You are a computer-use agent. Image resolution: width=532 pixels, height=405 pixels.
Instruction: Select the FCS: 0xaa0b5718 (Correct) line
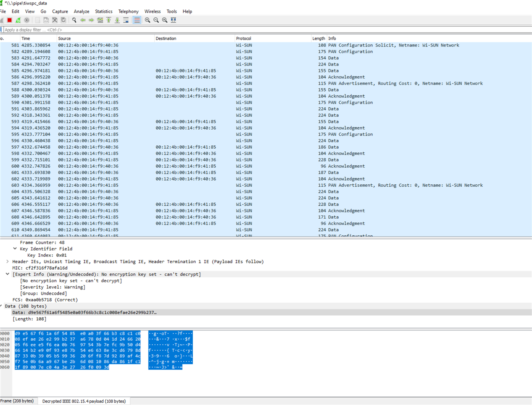click(45, 300)
